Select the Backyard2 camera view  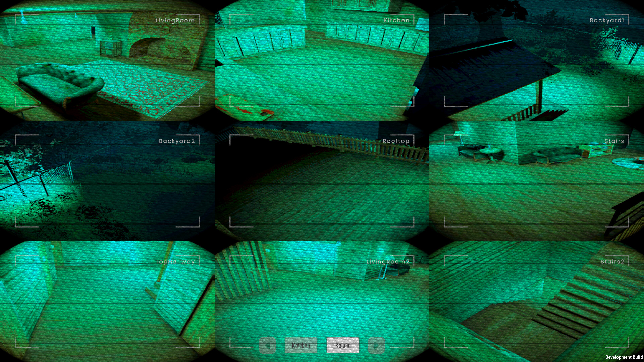[107, 181]
